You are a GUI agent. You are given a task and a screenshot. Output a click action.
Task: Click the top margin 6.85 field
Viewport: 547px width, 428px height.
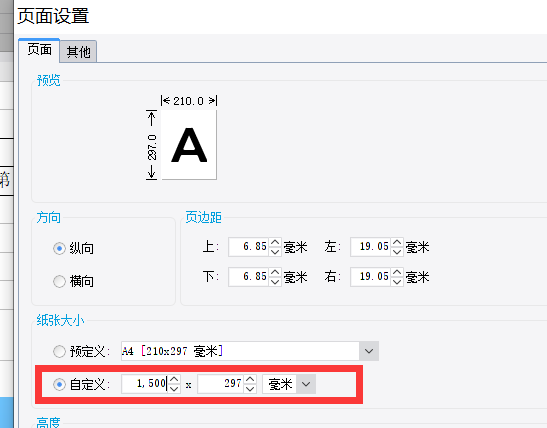coord(248,247)
